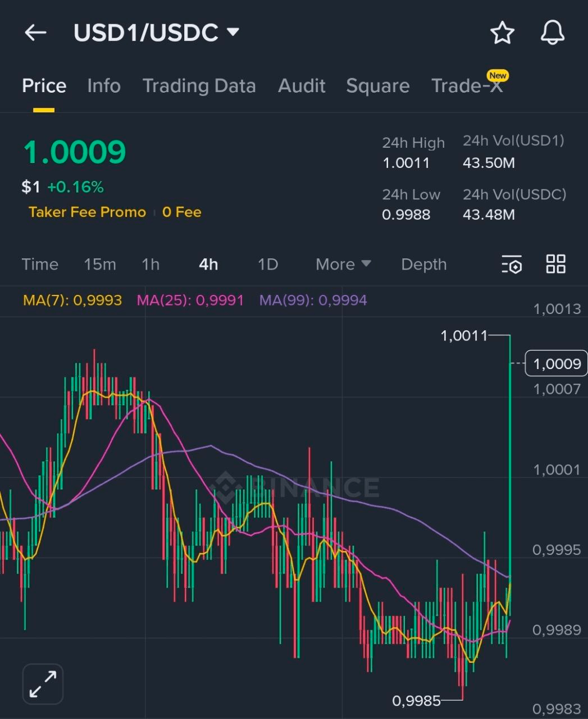The height and width of the screenshot is (719, 588).
Task: Tap the 1,0009 current price marker
Action: point(556,364)
